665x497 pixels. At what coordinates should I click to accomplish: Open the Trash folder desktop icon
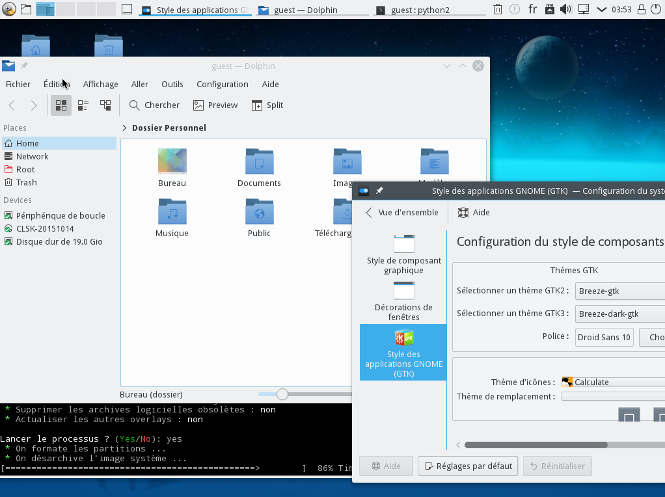(109, 46)
